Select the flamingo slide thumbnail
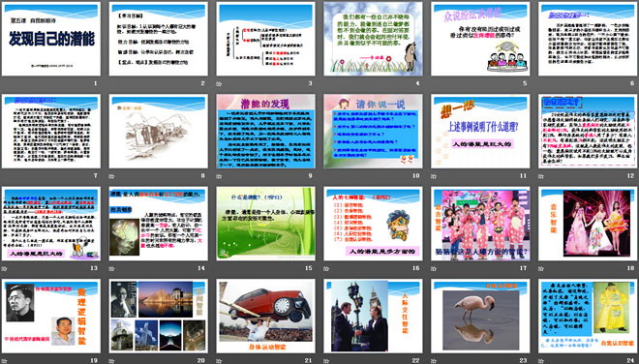 480,316
